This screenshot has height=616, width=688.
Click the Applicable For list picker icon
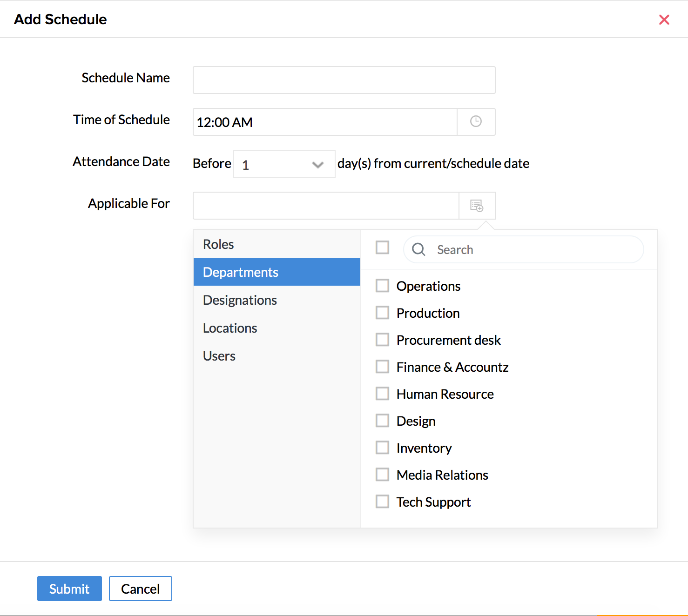477,206
